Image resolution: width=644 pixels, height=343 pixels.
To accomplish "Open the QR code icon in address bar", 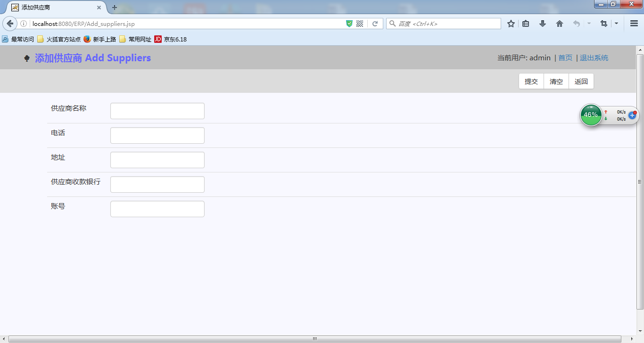I will (x=360, y=24).
